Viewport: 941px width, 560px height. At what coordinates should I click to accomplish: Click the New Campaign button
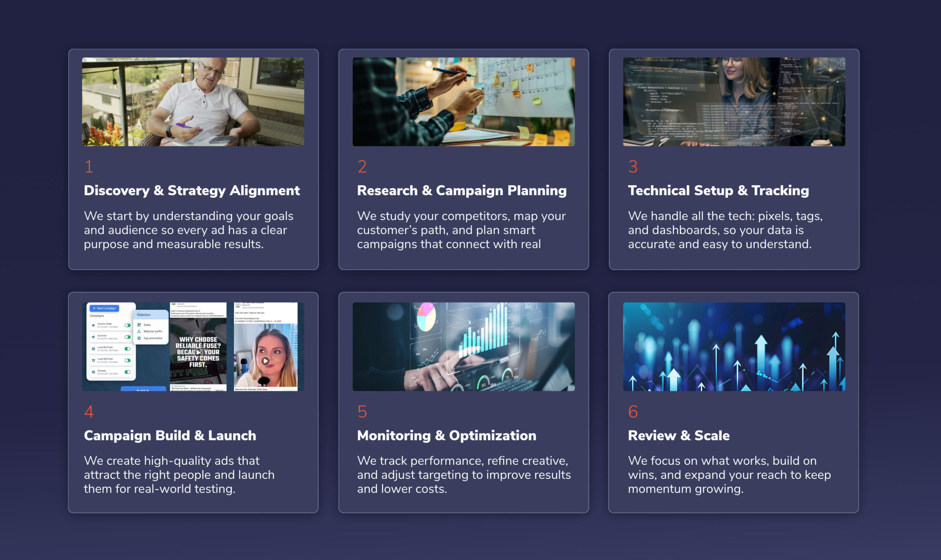105,308
